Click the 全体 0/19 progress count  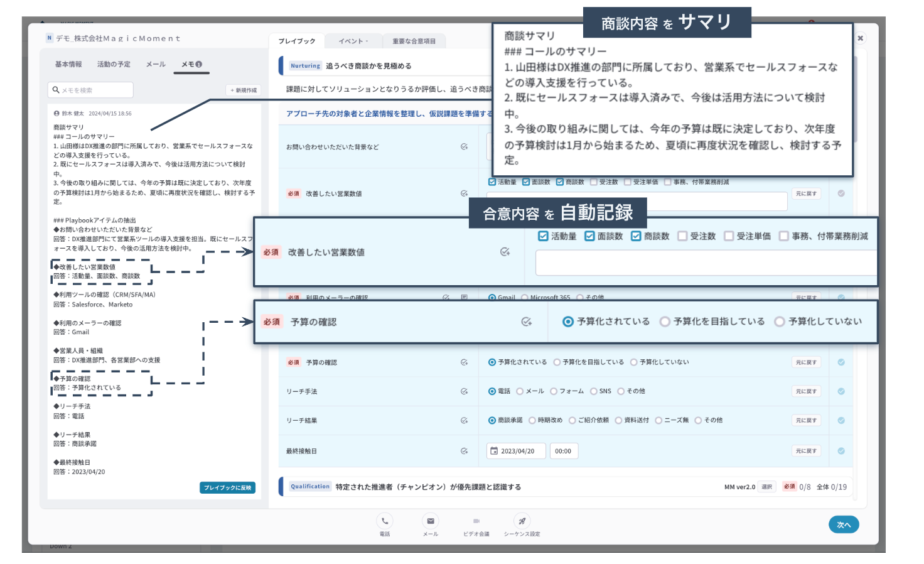[832, 487]
